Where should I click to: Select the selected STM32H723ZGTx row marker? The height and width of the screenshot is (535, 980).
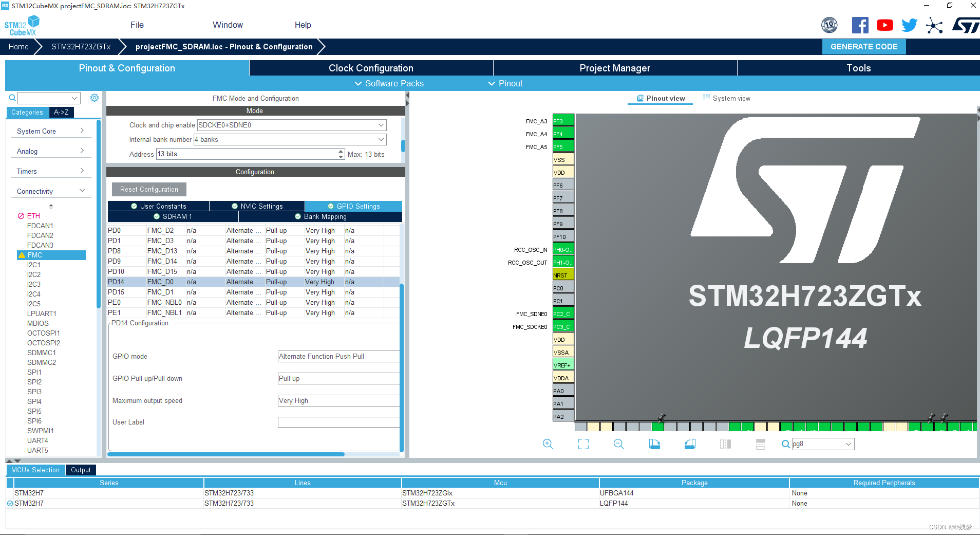pyautogui.click(x=10, y=504)
